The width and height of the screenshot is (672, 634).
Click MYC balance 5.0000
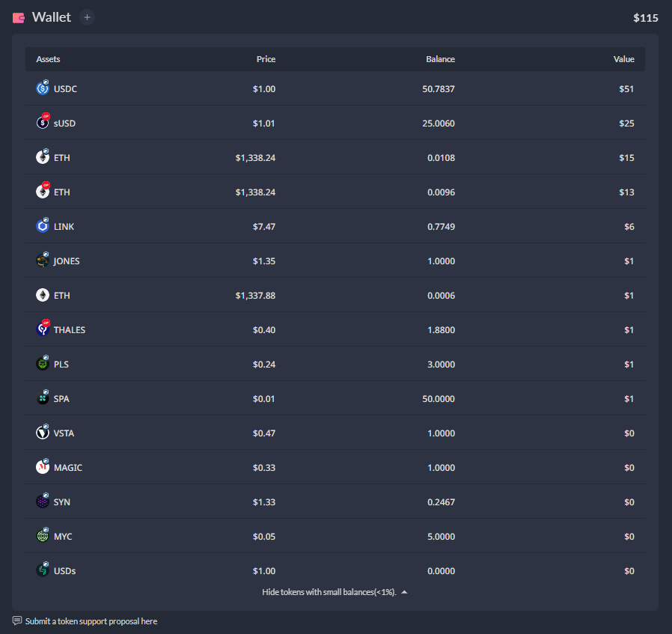[441, 537]
